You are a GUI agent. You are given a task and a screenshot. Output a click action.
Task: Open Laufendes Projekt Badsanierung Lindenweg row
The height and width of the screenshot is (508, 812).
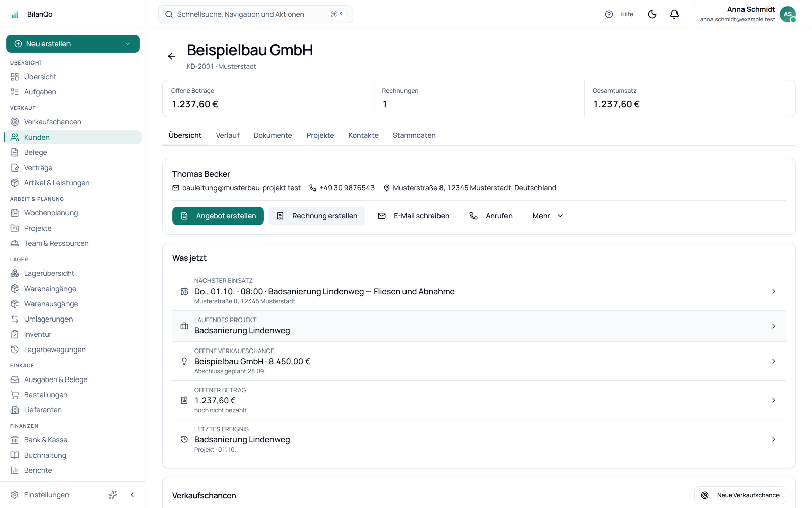click(x=479, y=326)
